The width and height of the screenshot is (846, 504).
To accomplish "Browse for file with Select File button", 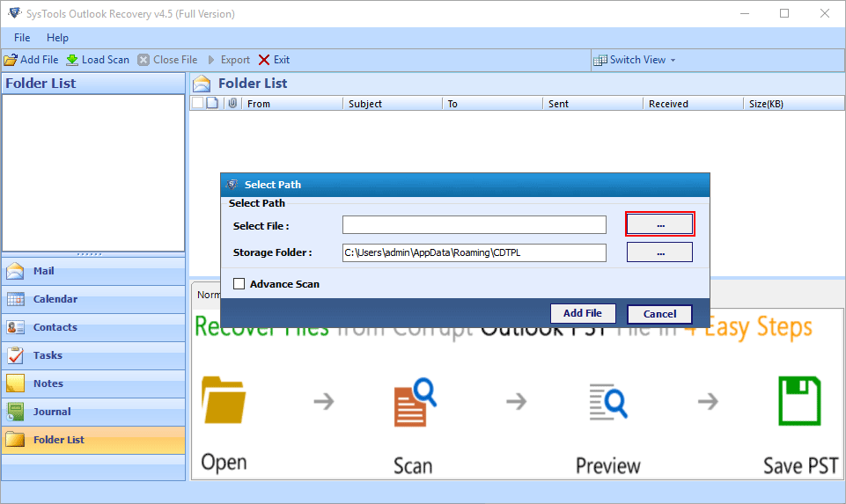I will 660,224.
